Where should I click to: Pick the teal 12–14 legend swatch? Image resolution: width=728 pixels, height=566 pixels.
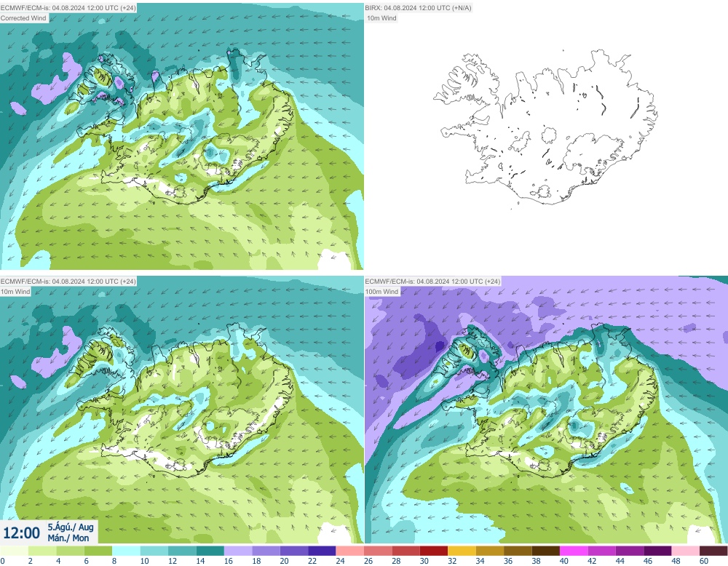[182, 551]
